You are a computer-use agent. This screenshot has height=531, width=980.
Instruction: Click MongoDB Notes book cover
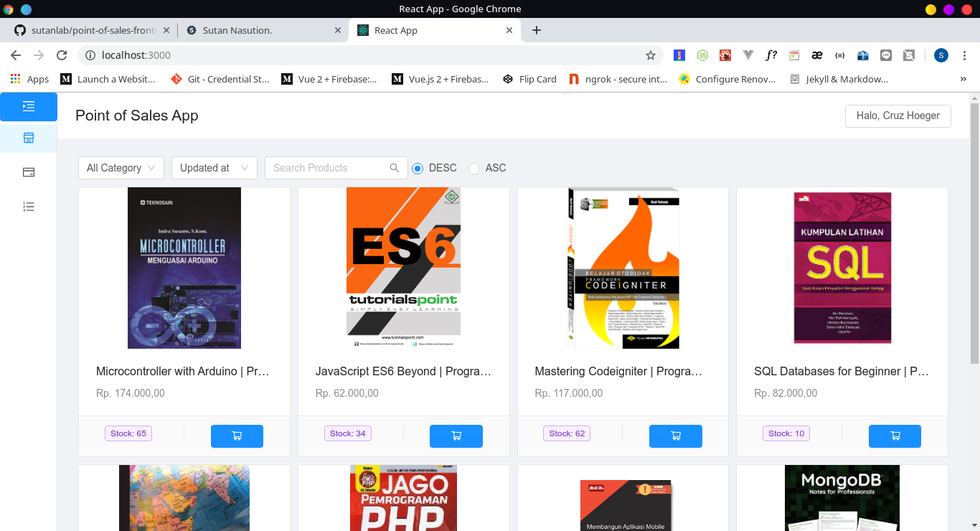(841, 498)
